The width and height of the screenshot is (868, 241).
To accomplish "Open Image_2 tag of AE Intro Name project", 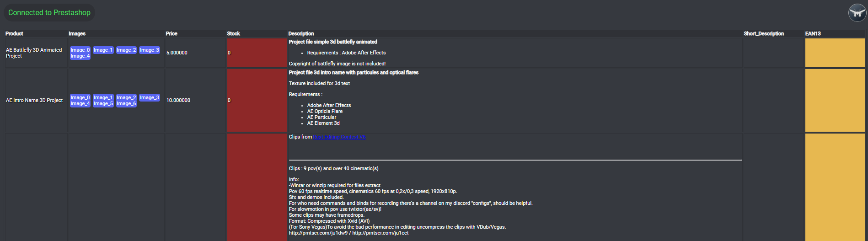I will coord(126,97).
